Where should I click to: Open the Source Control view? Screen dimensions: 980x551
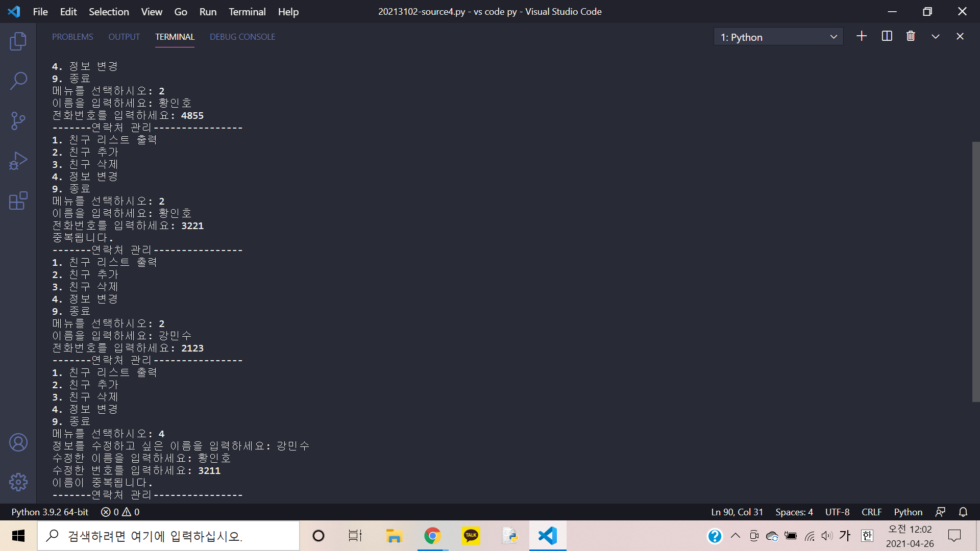pos(18,121)
